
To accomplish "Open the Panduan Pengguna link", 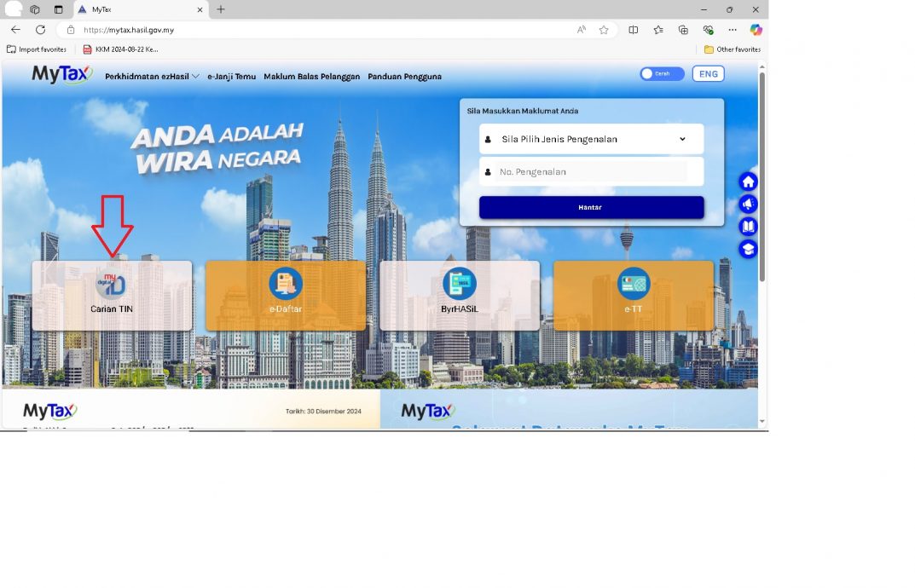I will coord(404,77).
